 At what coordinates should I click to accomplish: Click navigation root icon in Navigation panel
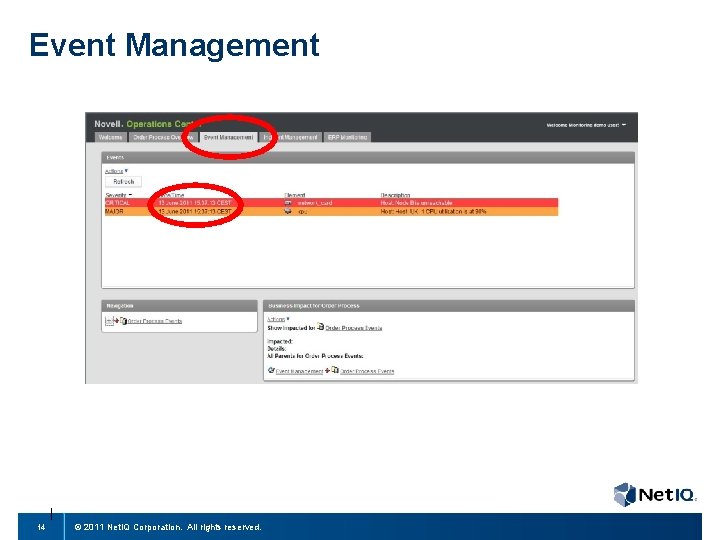click(x=109, y=321)
